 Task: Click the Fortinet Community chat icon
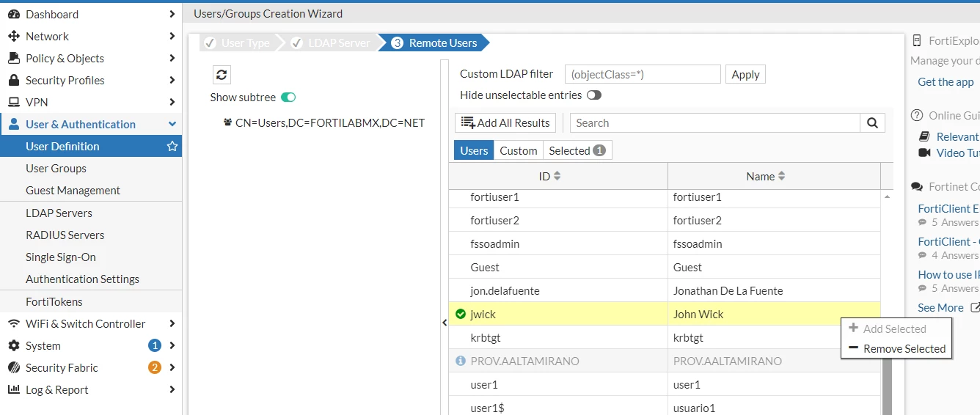point(917,186)
